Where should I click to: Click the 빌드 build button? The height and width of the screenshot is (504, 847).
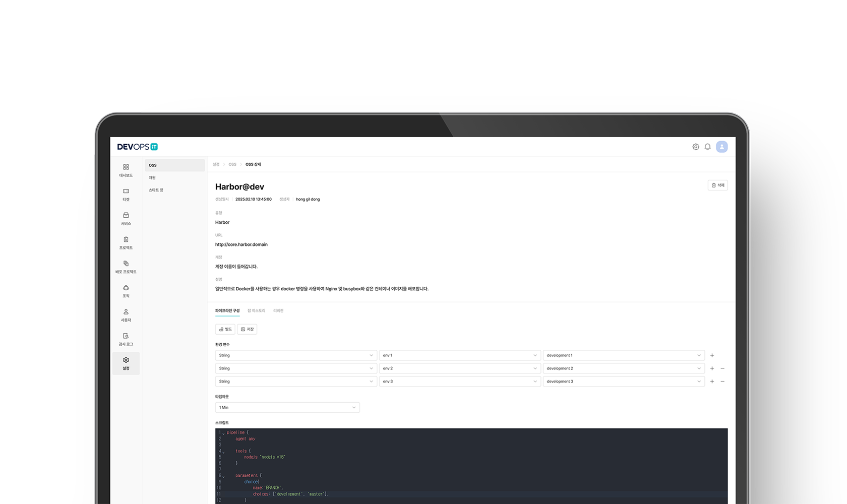(x=225, y=329)
